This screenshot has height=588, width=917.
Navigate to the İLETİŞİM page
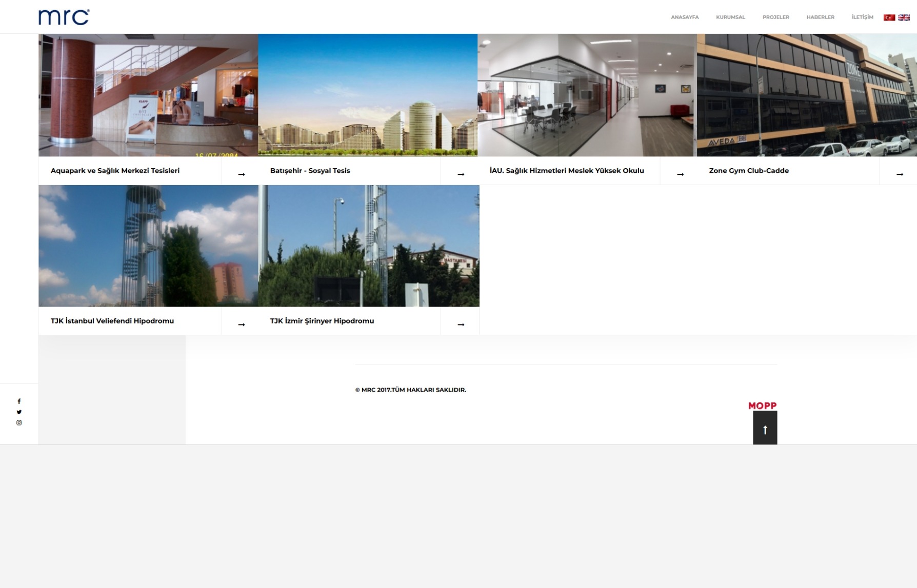click(x=862, y=17)
